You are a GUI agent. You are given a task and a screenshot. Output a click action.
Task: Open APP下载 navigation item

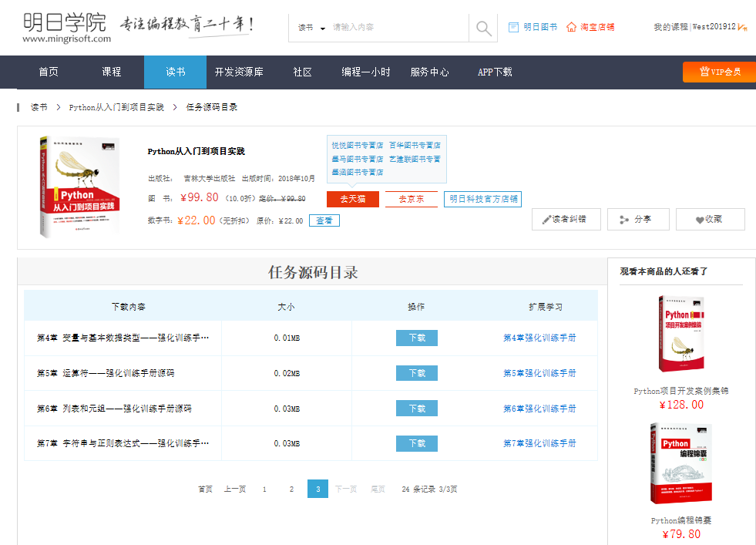495,72
